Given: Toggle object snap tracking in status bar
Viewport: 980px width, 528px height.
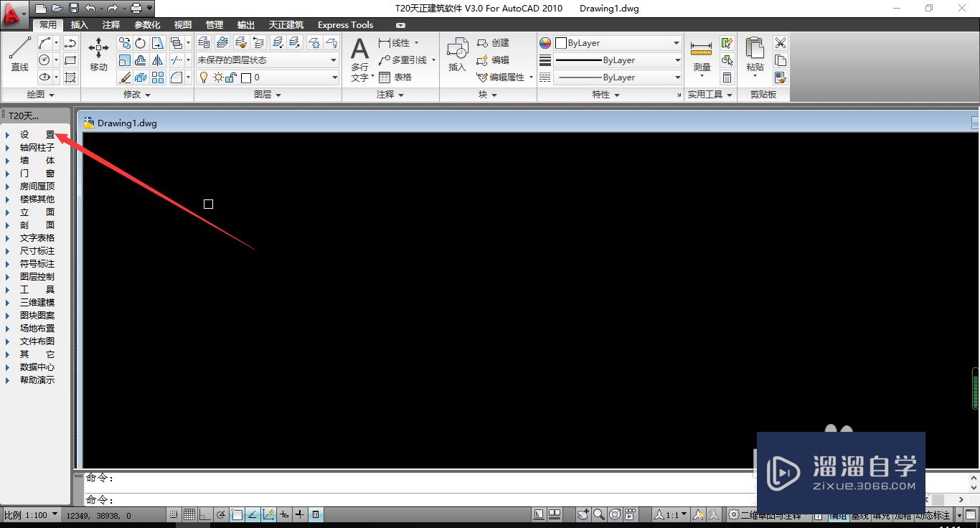Looking at the screenshot, I should coord(253,514).
